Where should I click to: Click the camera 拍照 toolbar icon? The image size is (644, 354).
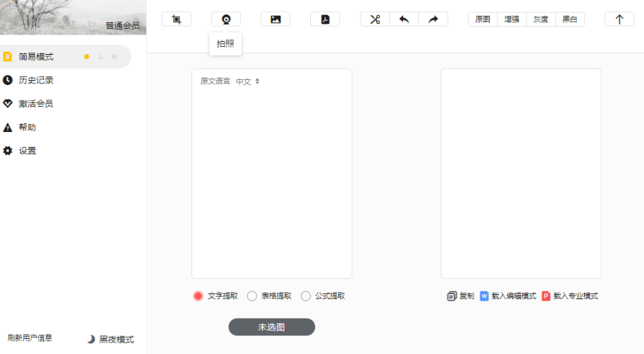226,19
